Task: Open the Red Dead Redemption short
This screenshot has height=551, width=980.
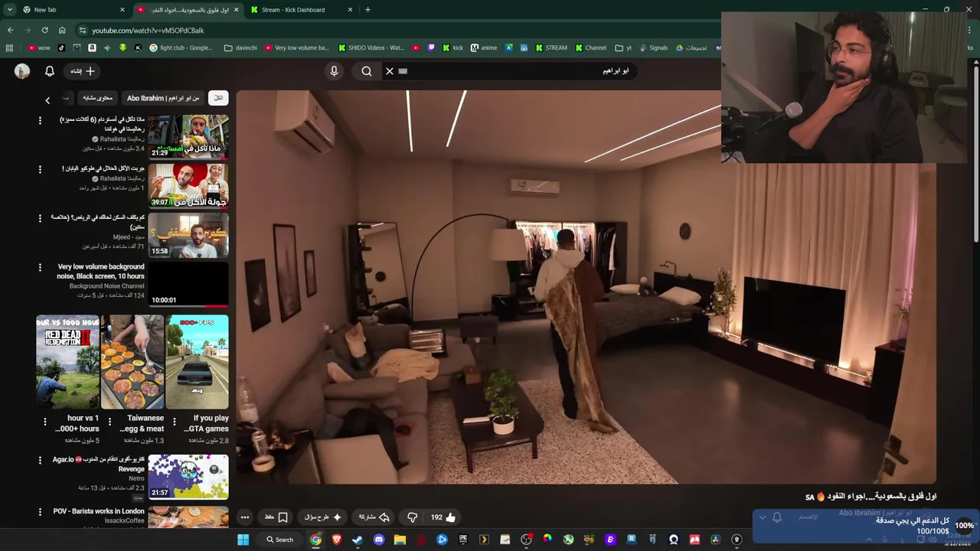Action: 67,362
